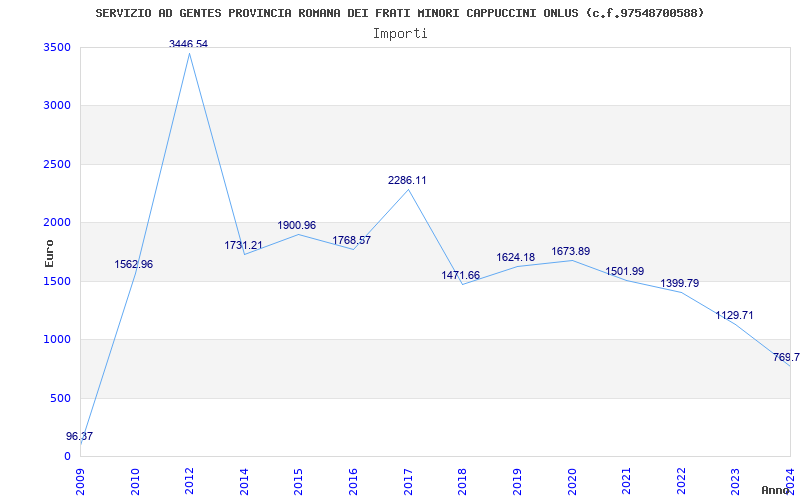The image size is (800, 500).
Task: Click the 'Euro' y-axis label
Action: pos(49,253)
